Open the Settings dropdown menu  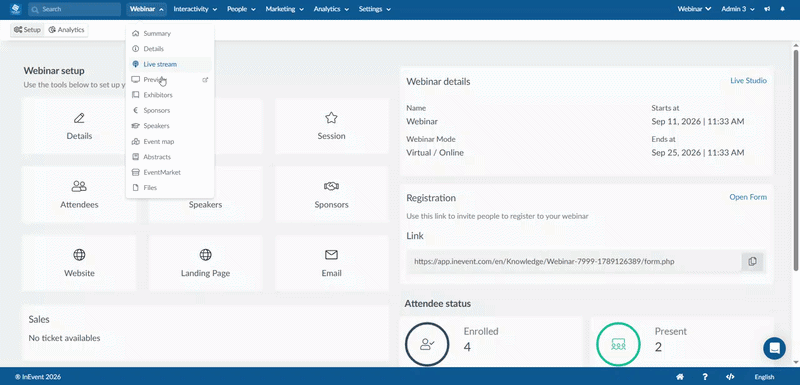[x=374, y=9]
